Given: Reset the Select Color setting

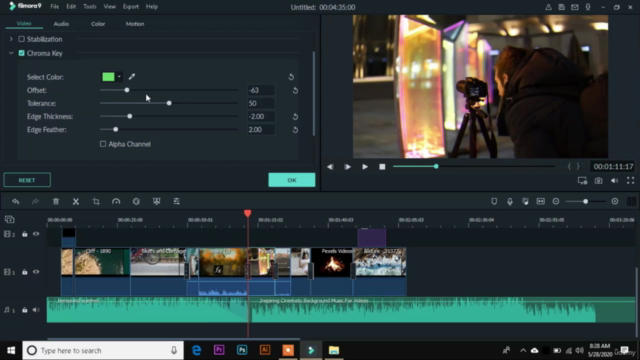Looking at the screenshot, I should click(x=291, y=77).
